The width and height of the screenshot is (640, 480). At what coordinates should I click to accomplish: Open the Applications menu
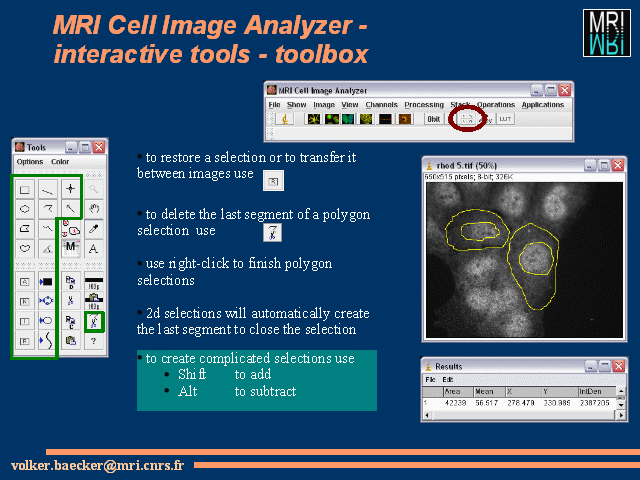pos(542,105)
